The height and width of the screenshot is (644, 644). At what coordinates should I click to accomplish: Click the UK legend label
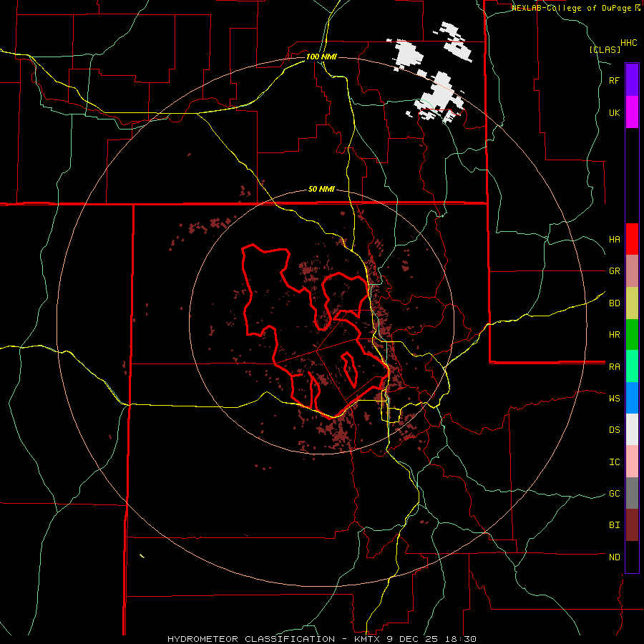(x=614, y=112)
